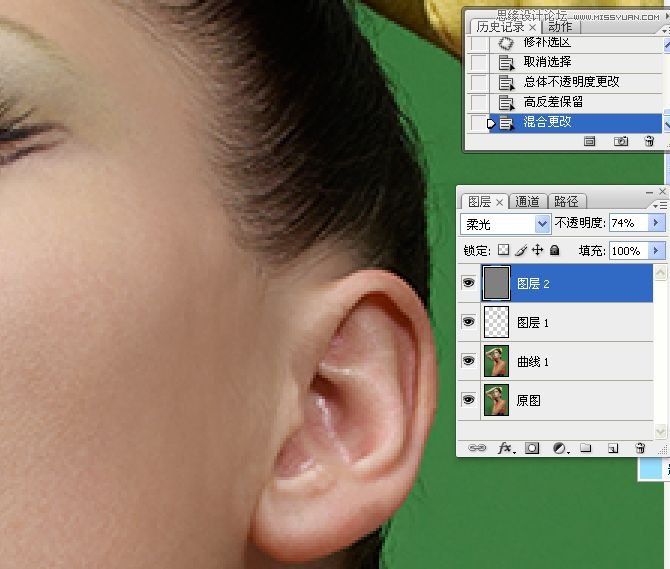The height and width of the screenshot is (569, 670).
Task: Open the history panel options menu
Action: pos(664,31)
